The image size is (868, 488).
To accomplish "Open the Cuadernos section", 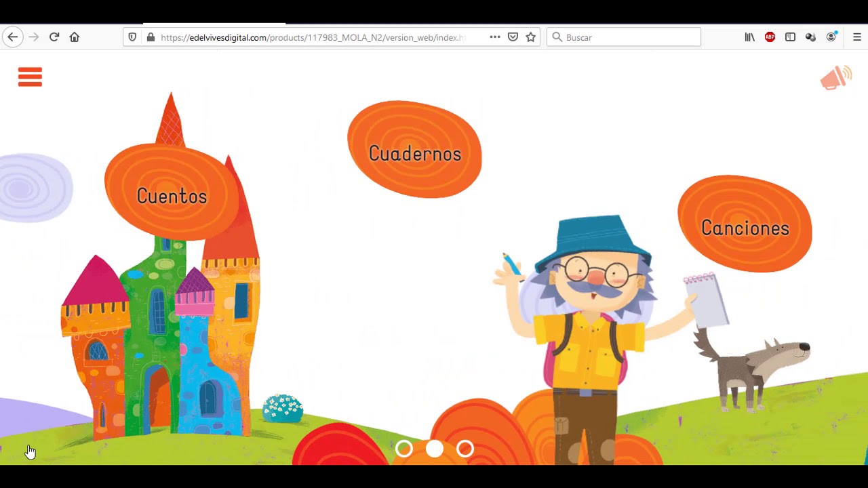I will point(414,149).
